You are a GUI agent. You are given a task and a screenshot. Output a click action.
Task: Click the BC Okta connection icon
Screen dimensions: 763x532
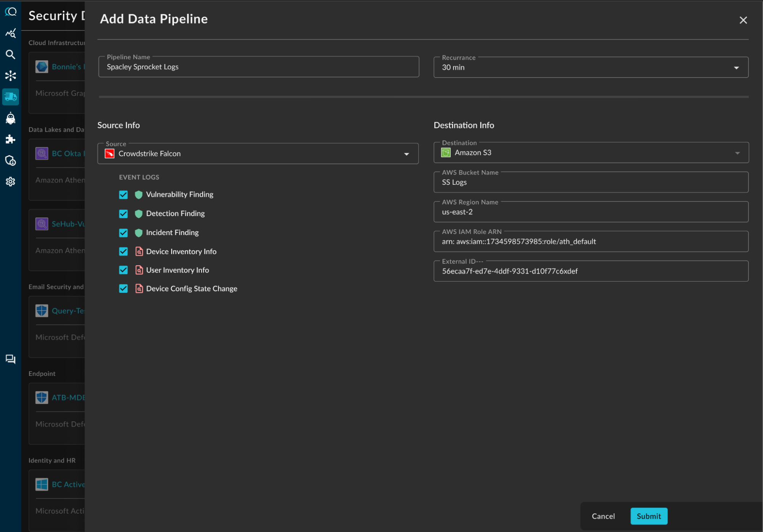[x=42, y=153]
